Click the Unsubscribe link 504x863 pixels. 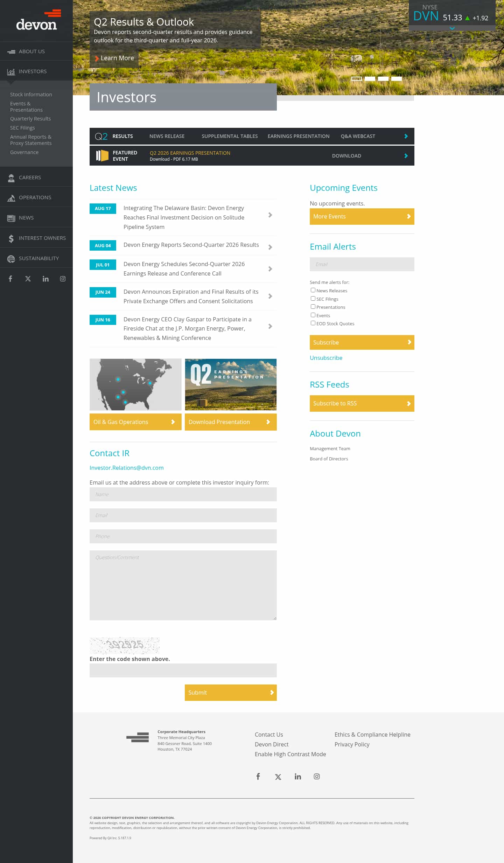pyautogui.click(x=326, y=358)
